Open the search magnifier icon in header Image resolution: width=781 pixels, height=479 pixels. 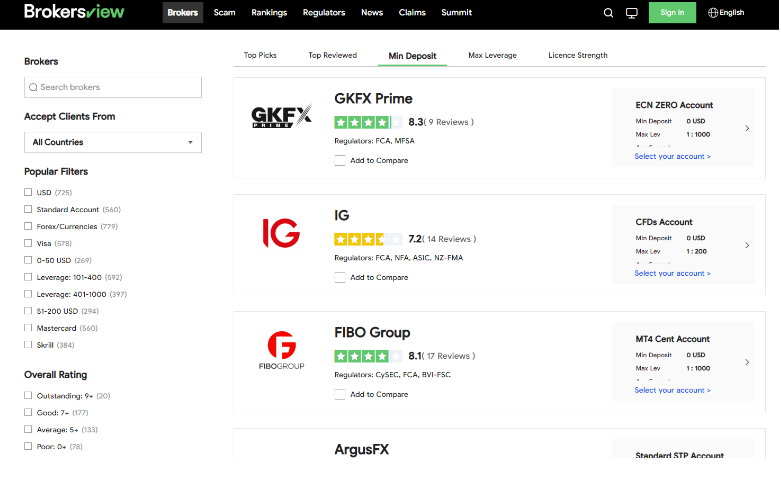click(x=608, y=12)
